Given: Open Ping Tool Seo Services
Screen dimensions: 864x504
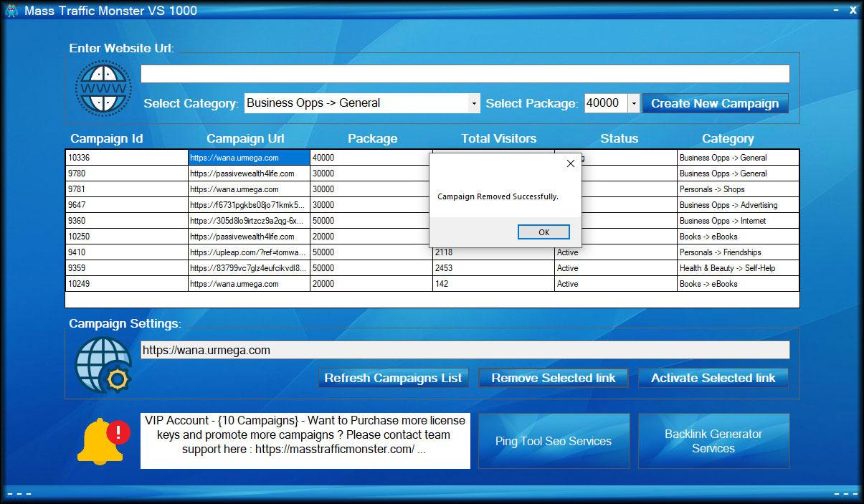Looking at the screenshot, I should 553,440.
